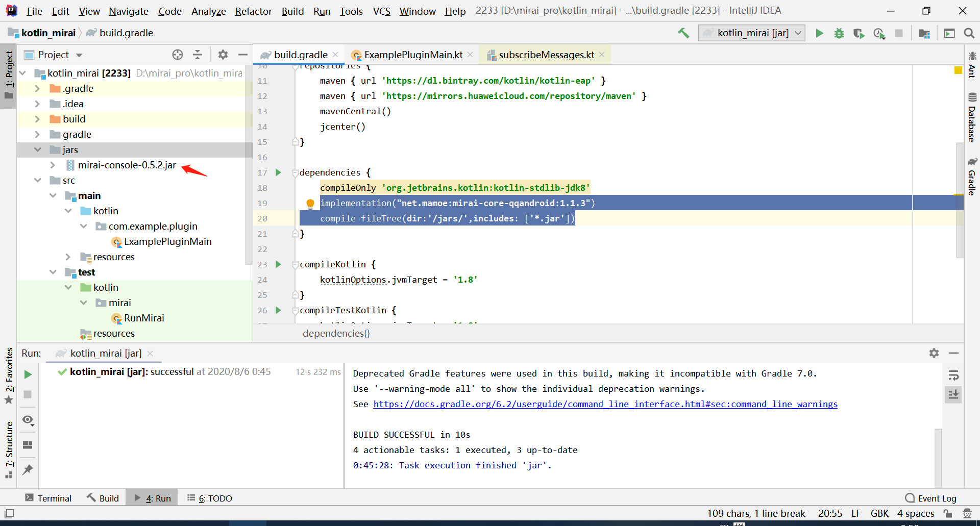Click the dependencies{} breadcrumb
This screenshot has width=980, height=526.
point(336,333)
